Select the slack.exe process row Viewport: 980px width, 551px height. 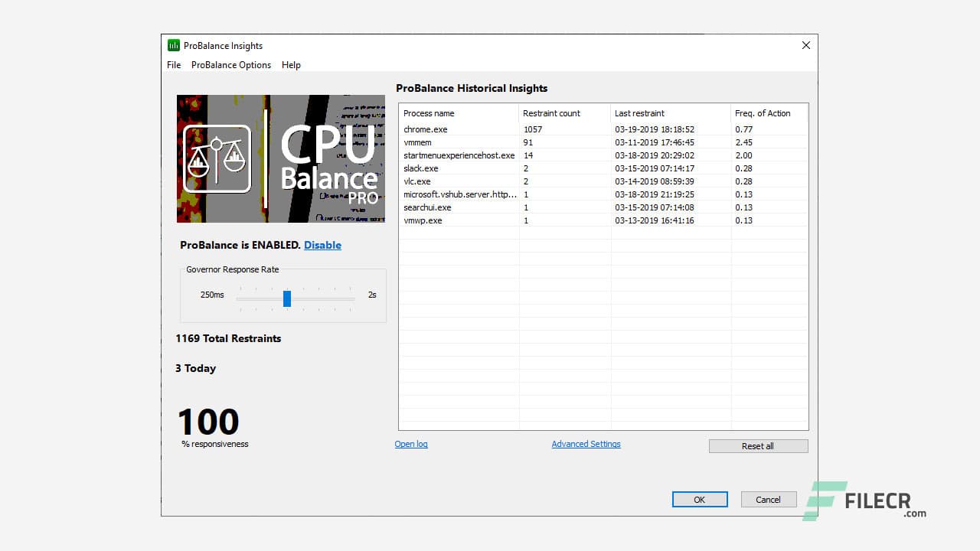pyautogui.click(x=459, y=168)
